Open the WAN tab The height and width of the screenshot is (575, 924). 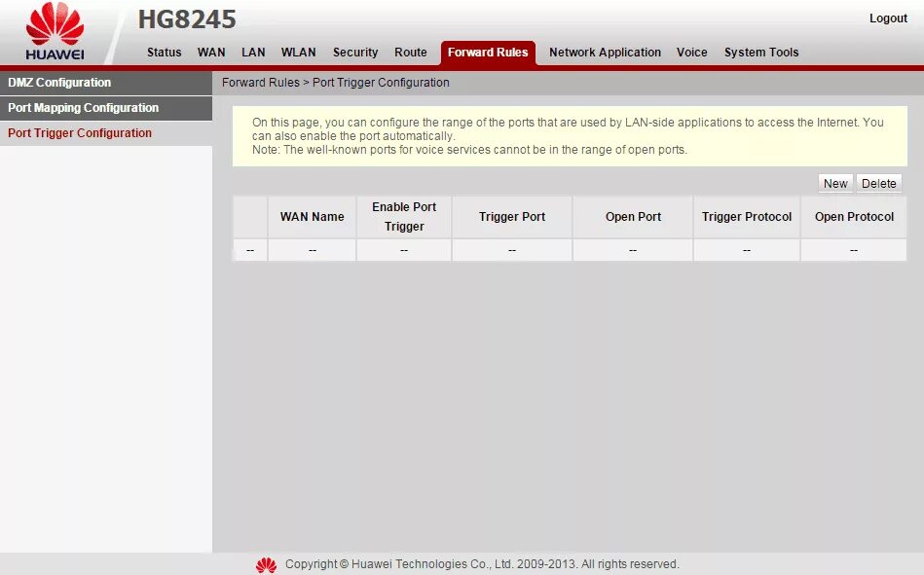[x=211, y=53]
